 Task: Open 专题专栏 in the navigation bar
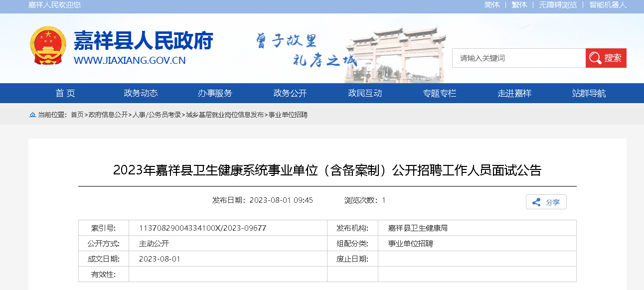pyautogui.click(x=440, y=93)
